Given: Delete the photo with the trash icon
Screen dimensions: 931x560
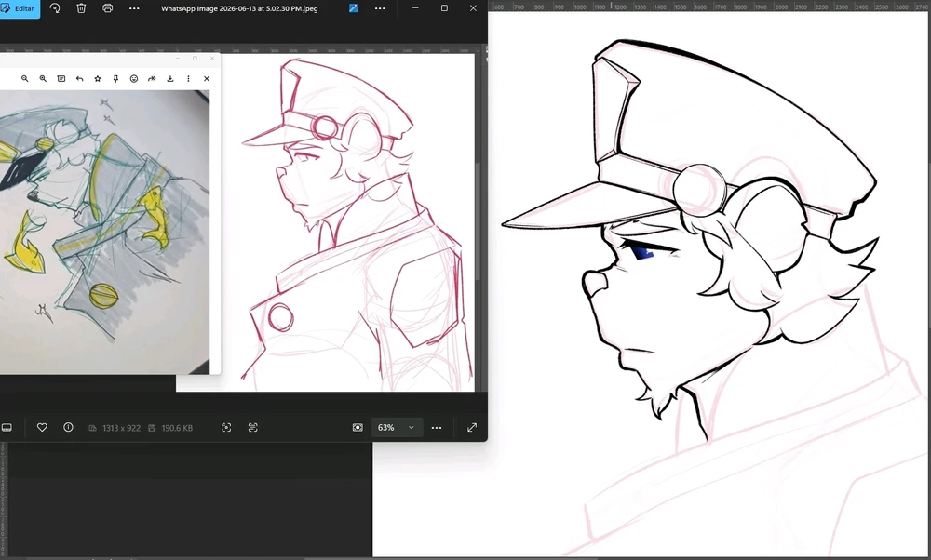Looking at the screenshot, I should point(81,8).
